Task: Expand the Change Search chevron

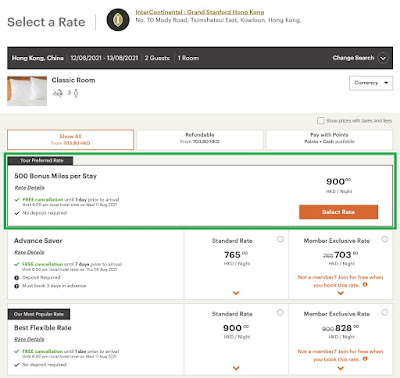Action: click(383, 58)
